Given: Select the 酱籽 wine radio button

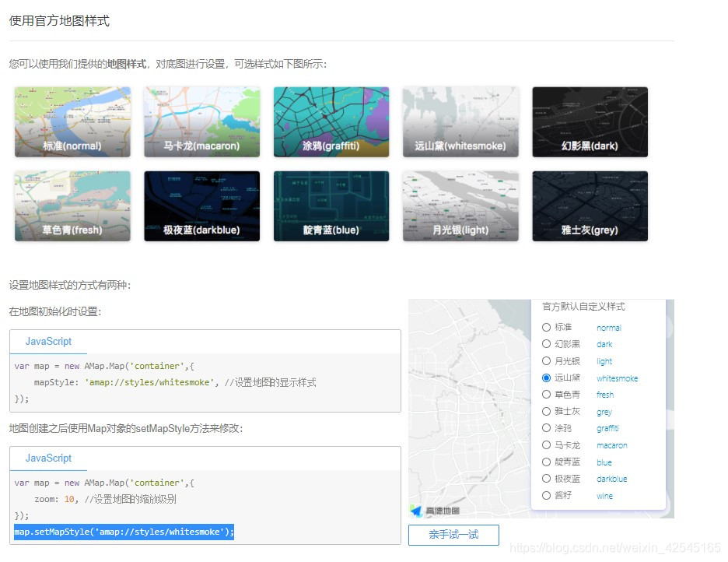Looking at the screenshot, I should (546, 496).
